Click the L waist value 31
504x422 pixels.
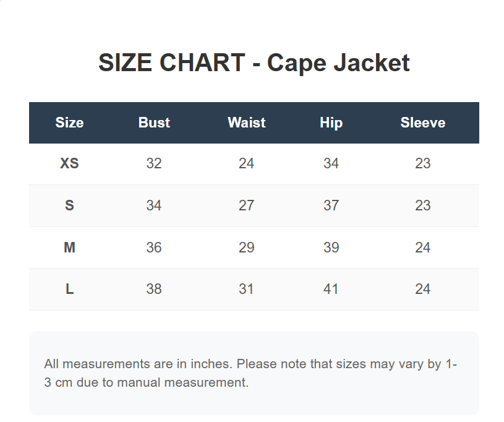coord(247,289)
